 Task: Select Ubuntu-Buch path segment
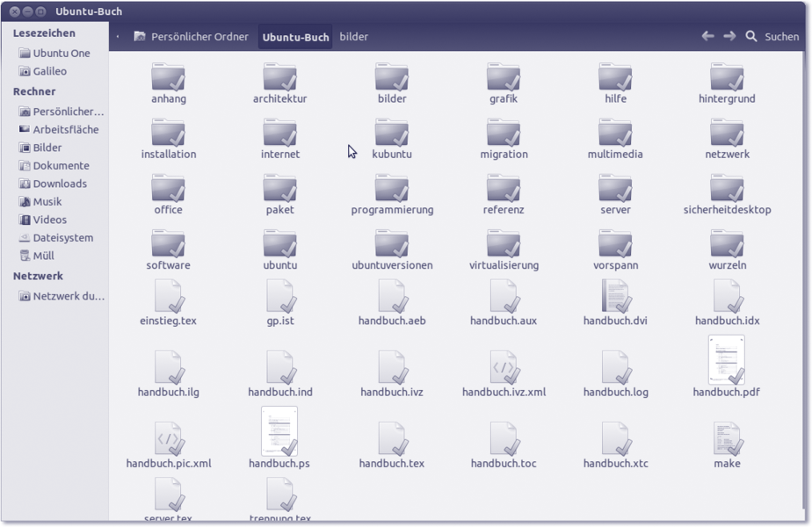(295, 37)
